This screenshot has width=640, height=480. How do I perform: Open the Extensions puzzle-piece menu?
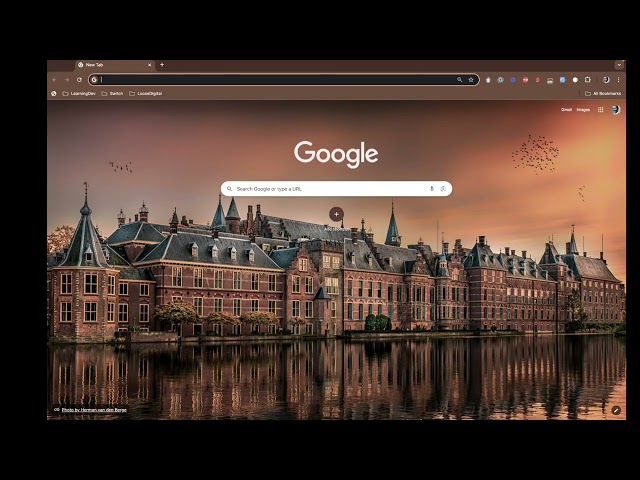[x=588, y=80]
